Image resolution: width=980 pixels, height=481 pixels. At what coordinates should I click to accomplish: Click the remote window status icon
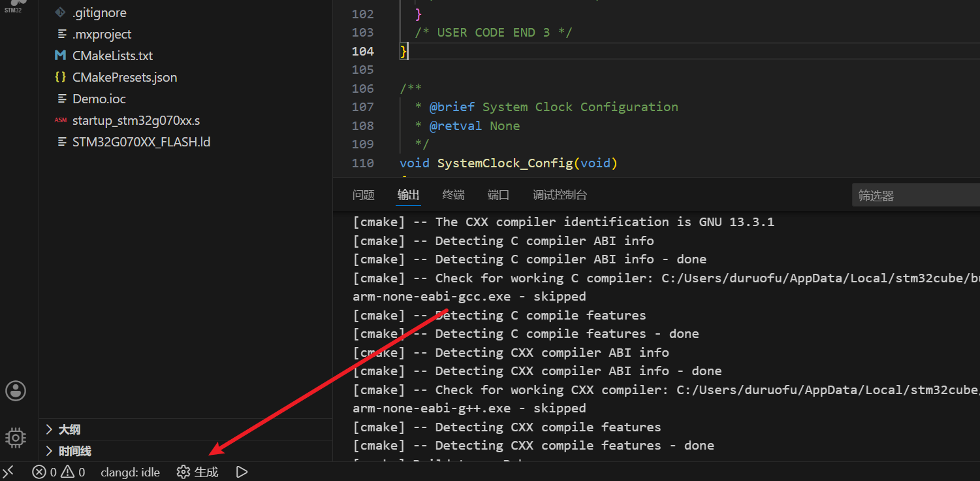coord(8,472)
